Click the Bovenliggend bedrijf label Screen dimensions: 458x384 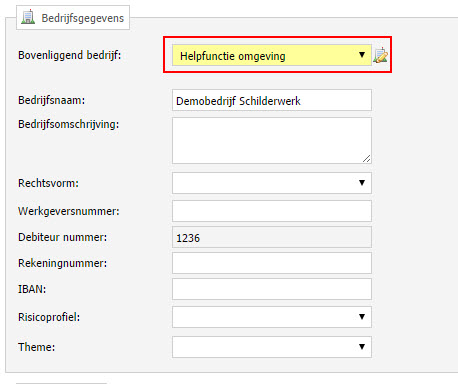[x=69, y=55]
